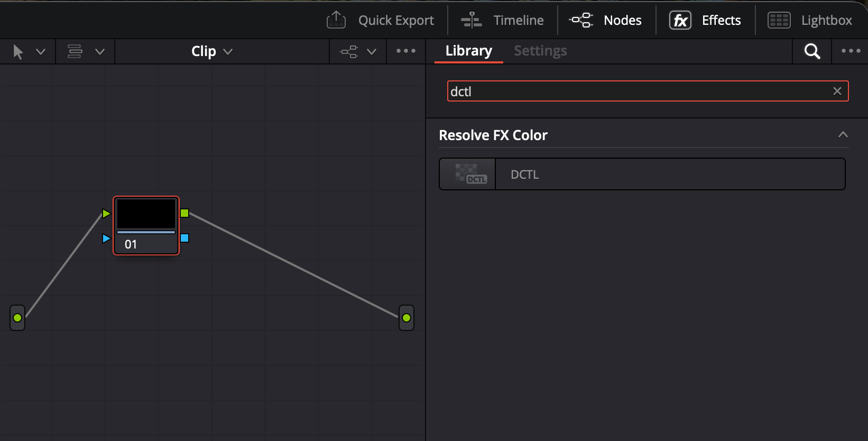Select the arrow pointer tool
Viewport: 868px width, 441px height.
pyautogui.click(x=18, y=51)
